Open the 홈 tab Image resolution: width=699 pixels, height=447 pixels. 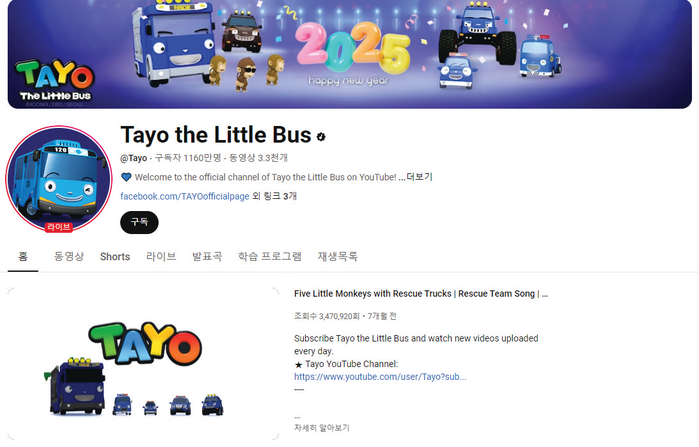pos(23,257)
